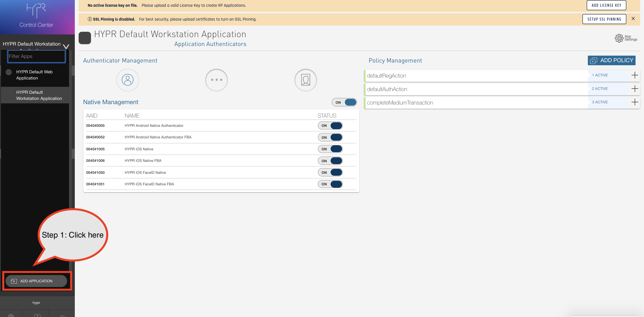Click the ADD LICENSE KEY button
This screenshot has width=644, height=317.
[606, 5]
